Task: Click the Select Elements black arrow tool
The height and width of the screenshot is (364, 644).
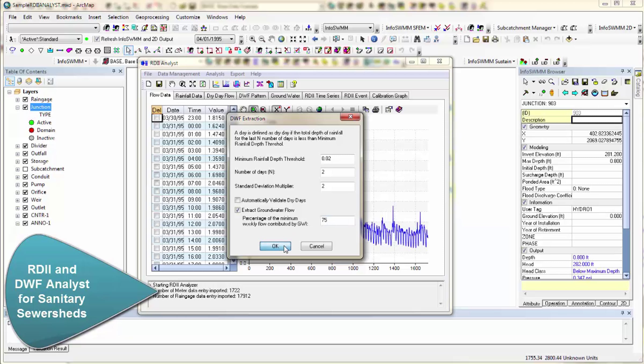Action: (x=362, y=39)
